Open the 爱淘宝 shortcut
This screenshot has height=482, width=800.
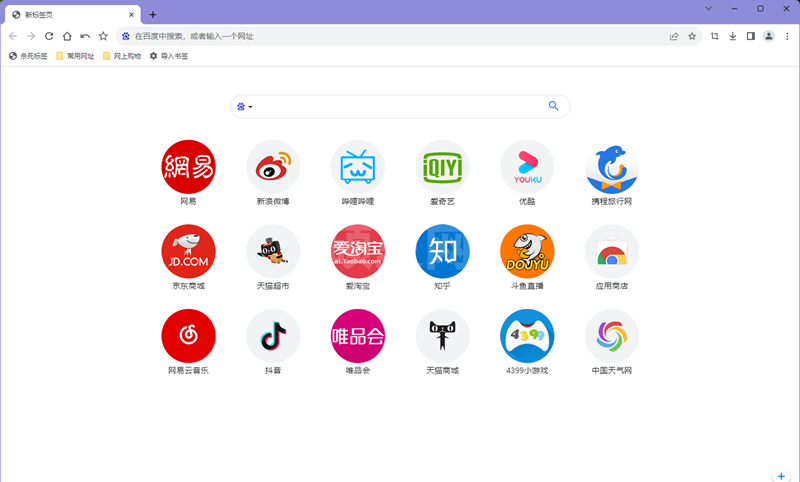[x=358, y=251]
